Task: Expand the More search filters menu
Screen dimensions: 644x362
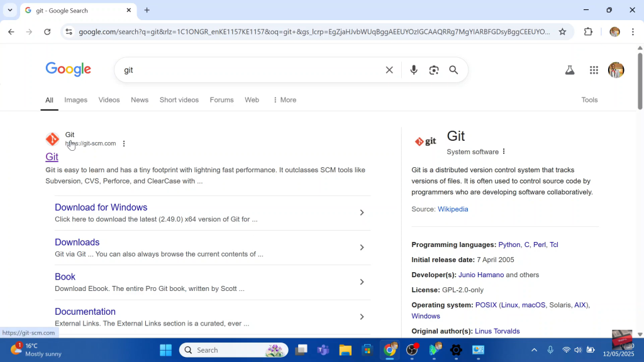Action: pos(284,100)
